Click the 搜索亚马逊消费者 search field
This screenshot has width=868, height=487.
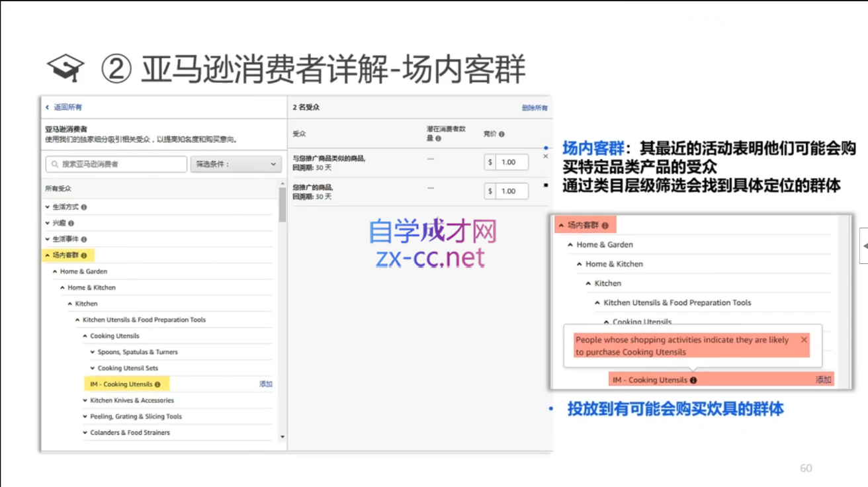click(x=116, y=164)
